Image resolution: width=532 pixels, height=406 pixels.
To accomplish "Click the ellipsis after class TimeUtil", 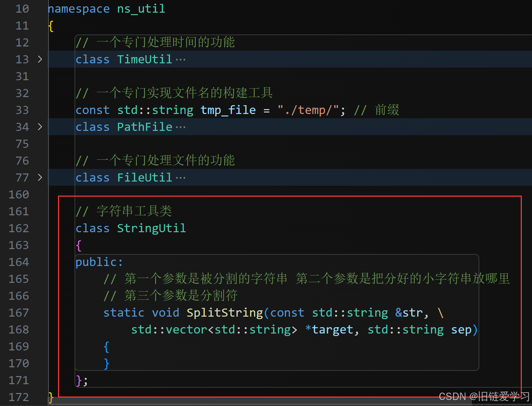I will click(180, 60).
